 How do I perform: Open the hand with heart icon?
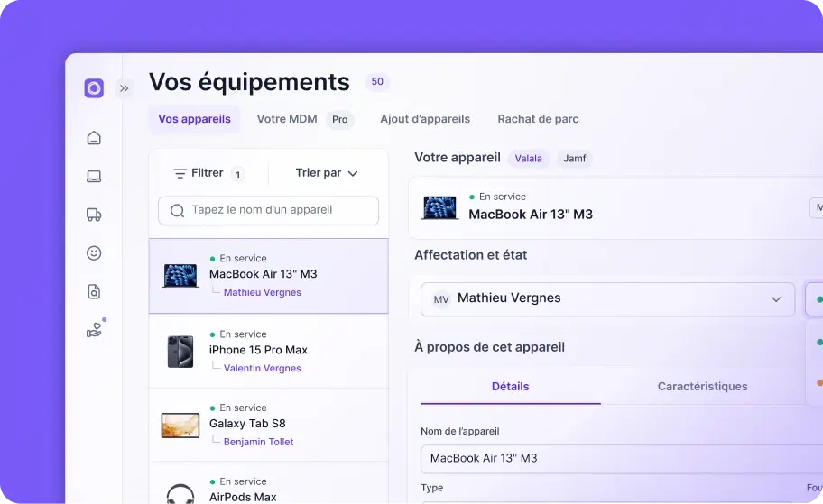click(95, 330)
